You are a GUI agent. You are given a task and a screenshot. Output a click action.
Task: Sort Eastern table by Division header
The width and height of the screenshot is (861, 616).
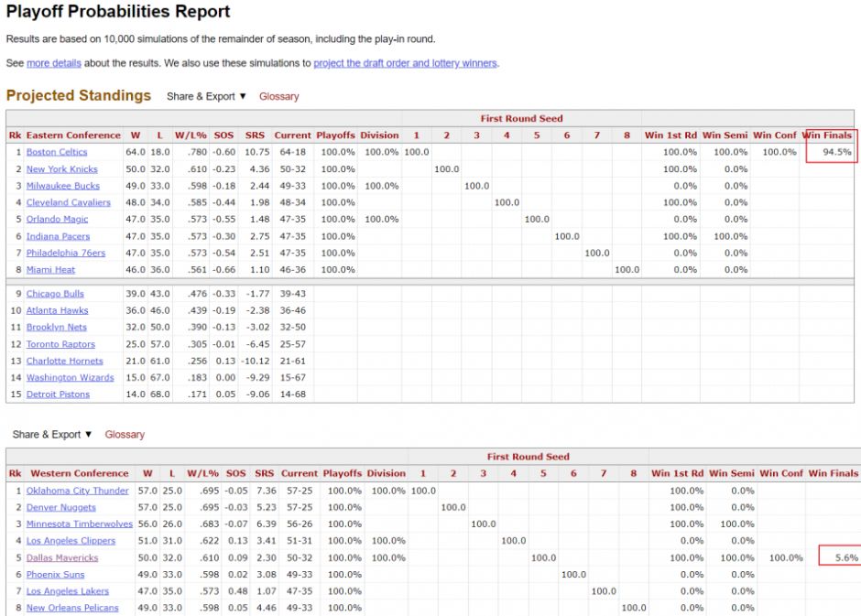[x=379, y=135]
